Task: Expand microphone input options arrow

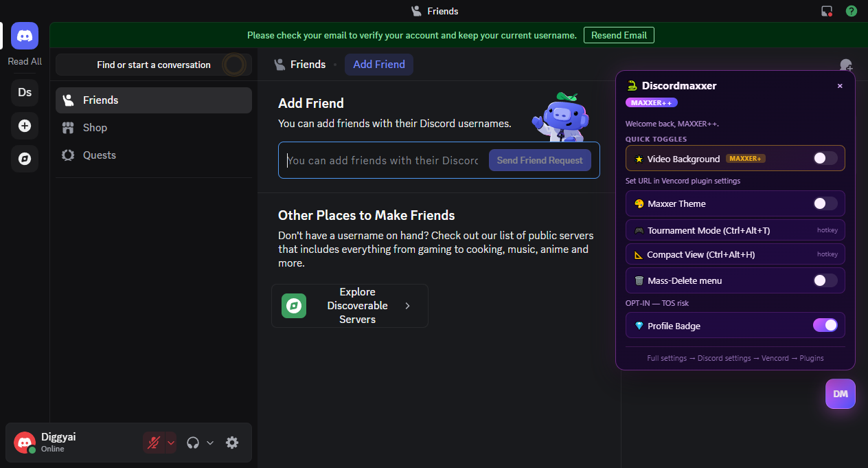Action: coord(171,443)
